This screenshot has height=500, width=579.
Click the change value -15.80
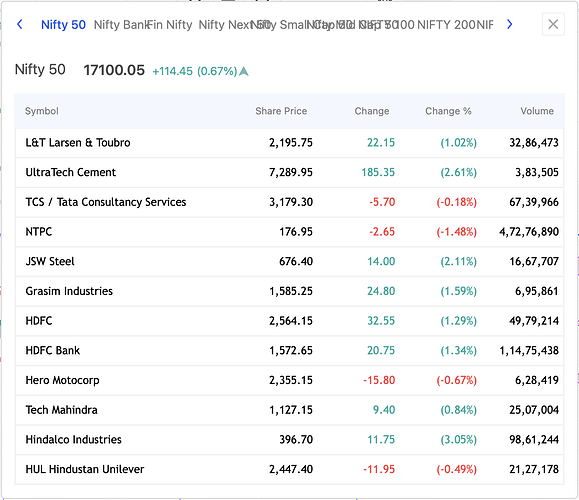pos(379,380)
